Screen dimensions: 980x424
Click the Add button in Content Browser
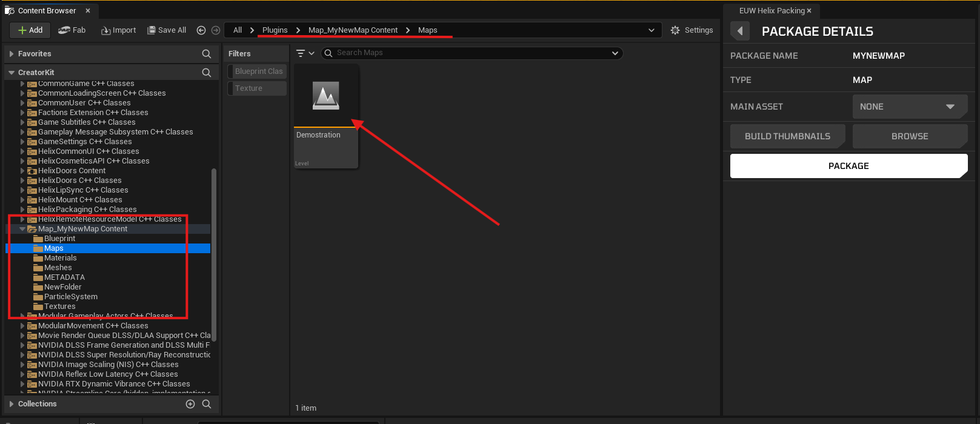pos(30,30)
